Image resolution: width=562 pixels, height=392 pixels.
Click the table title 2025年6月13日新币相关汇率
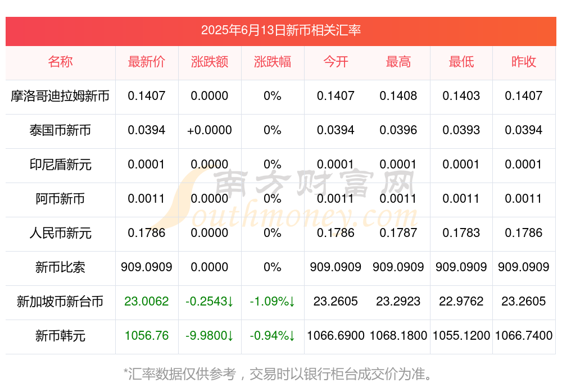280,30
